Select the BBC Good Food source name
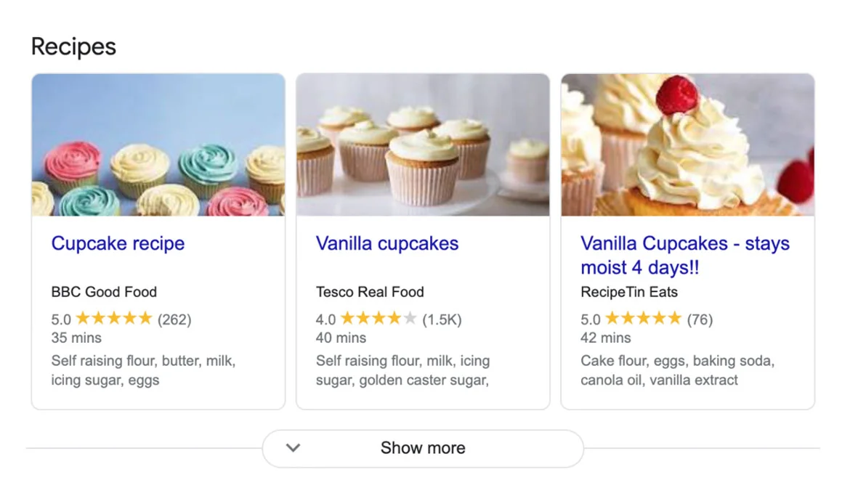The height and width of the screenshot is (504, 850). coord(104,292)
